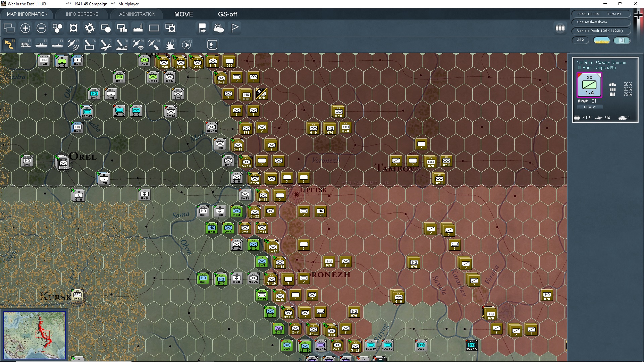Click the minimap overview thumbnail

pyautogui.click(x=35, y=335)
